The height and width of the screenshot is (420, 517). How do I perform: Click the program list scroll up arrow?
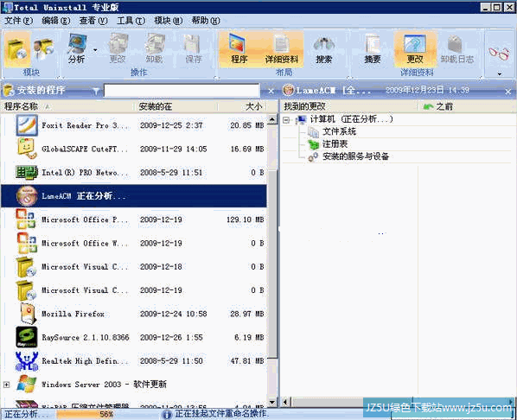(272, 119)
